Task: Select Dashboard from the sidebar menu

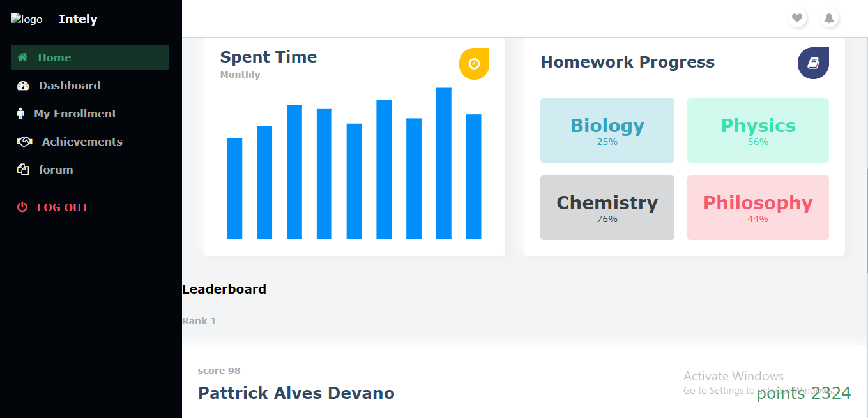Action: pos(69,85)
